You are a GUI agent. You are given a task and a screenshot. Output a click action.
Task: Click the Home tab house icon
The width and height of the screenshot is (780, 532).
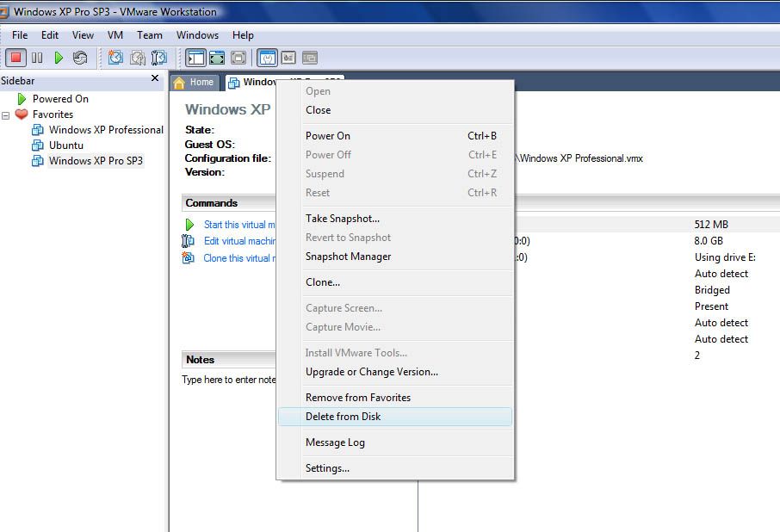[x=179, y=83]
